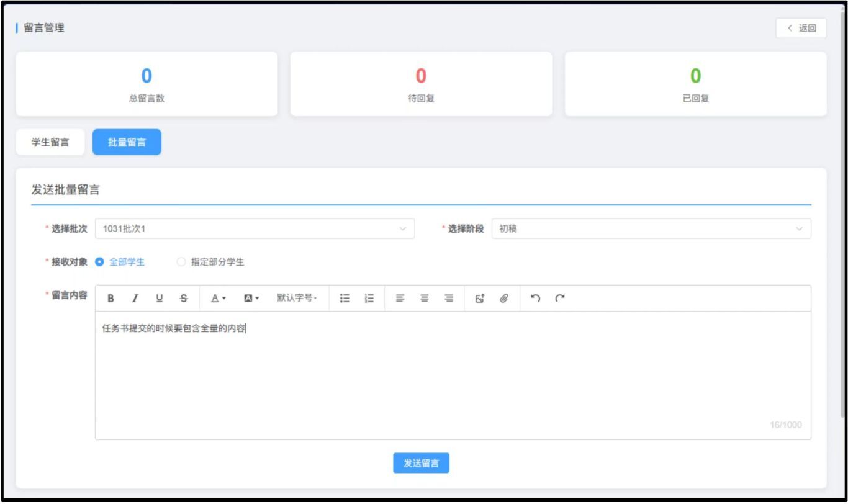The image size is (848, 504).
Task: Go back with the 返回 button
Action: point(801,28)
